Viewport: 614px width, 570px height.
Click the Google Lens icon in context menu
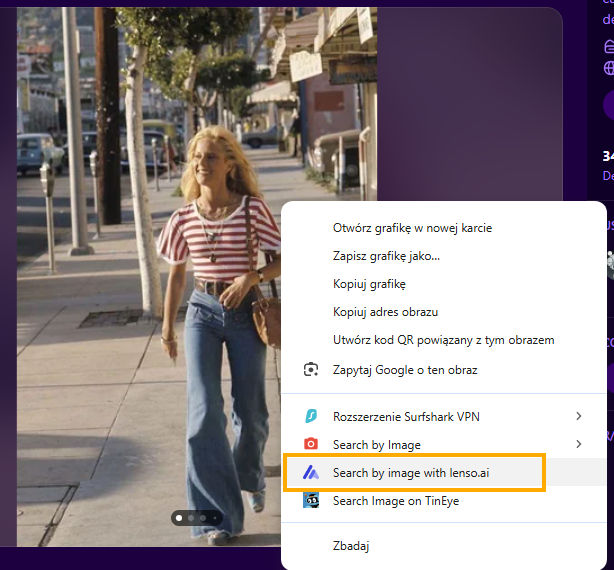[x=311, y=370]
